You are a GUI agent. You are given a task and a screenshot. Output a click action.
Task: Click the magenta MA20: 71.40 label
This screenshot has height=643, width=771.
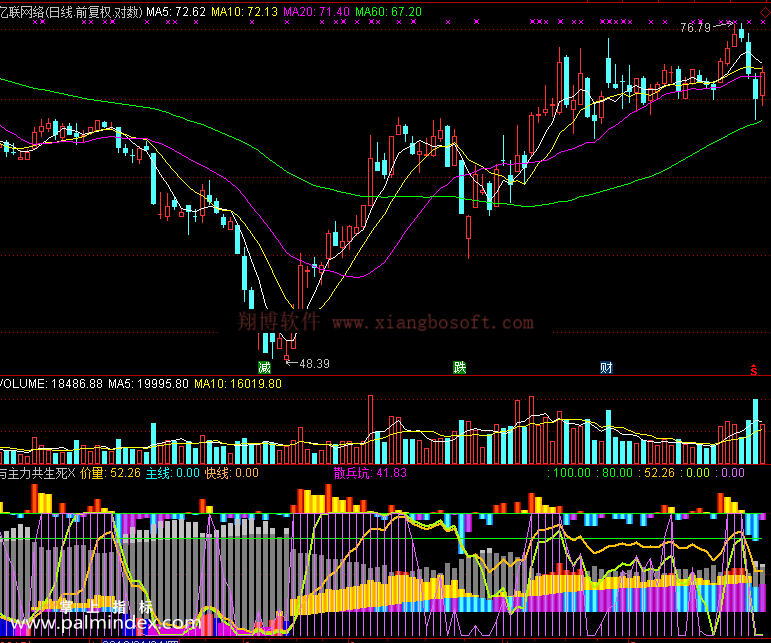coord(316,12)
